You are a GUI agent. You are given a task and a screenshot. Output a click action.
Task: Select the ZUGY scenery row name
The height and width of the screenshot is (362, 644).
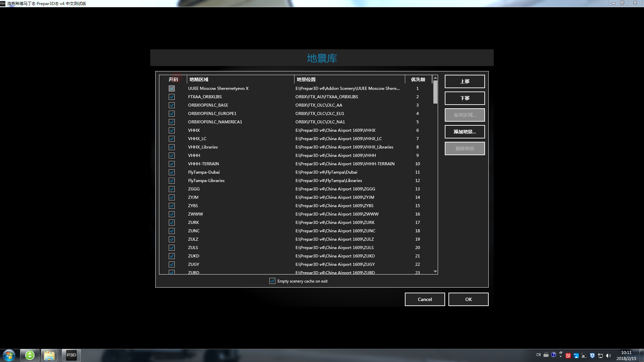click(x=194, y=264)
